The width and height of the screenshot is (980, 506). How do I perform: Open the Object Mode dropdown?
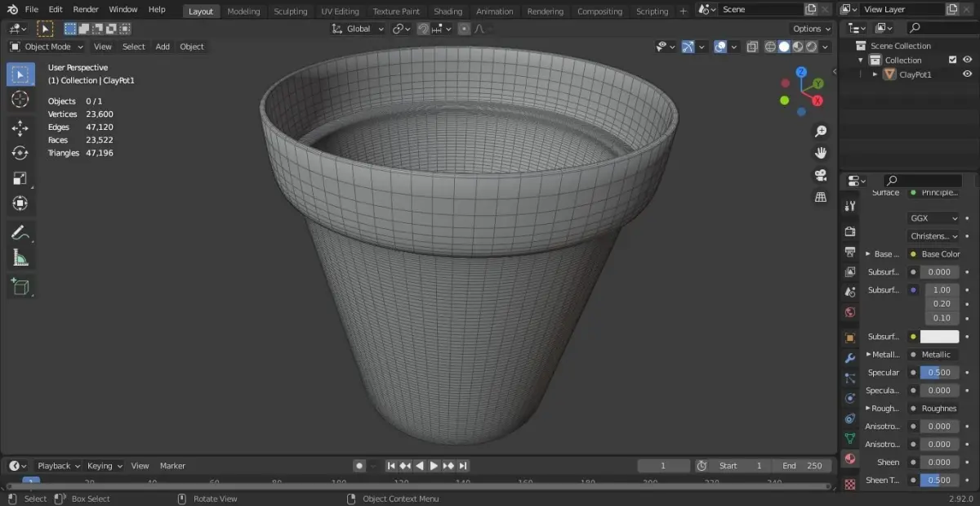tap(47, 47)
